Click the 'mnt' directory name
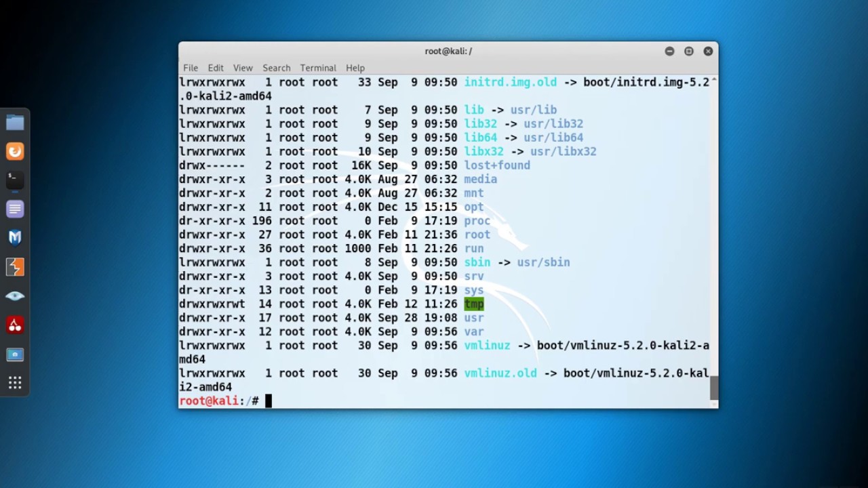Screen dimensions: 868x488 (x=474, y=193)
